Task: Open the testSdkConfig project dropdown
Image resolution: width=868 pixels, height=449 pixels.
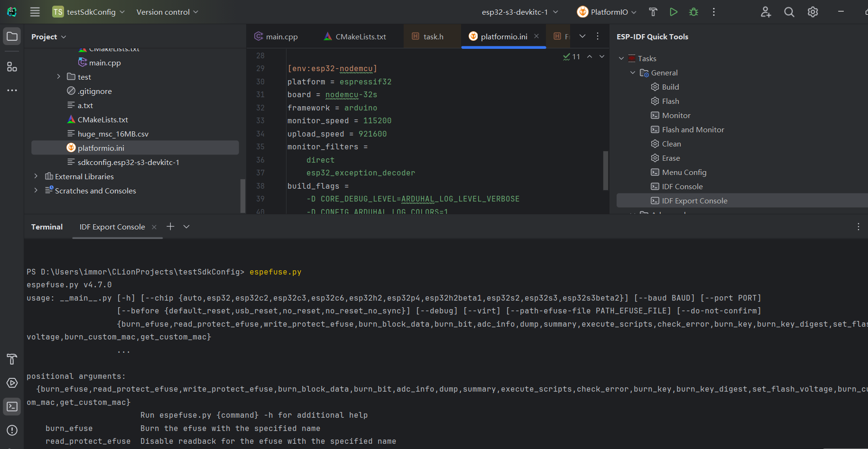Action: pos(89,12)
